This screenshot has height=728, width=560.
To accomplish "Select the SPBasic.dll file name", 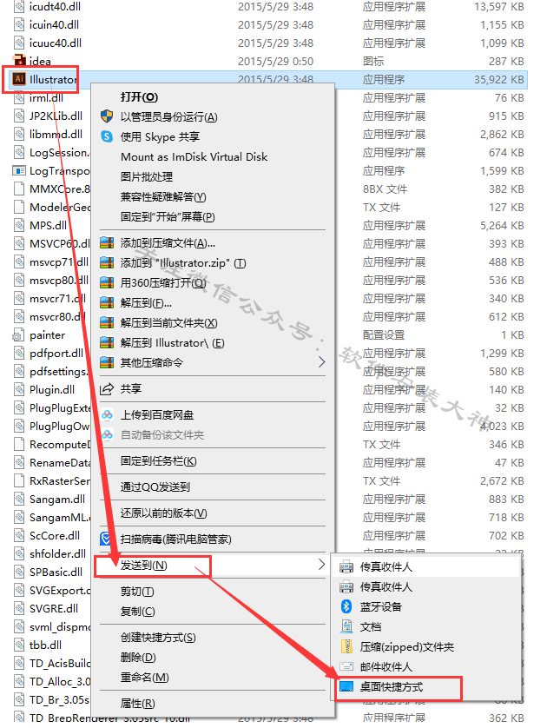I will [x=56, y=572].
